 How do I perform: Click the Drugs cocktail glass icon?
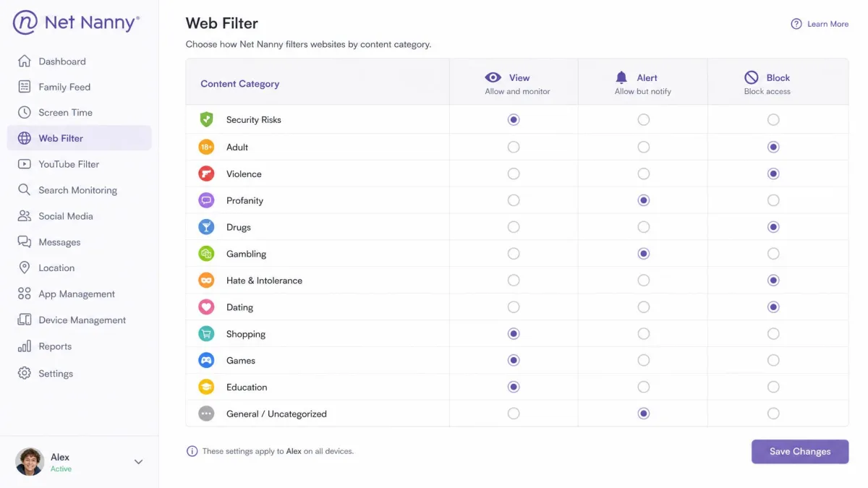(206, 227)
